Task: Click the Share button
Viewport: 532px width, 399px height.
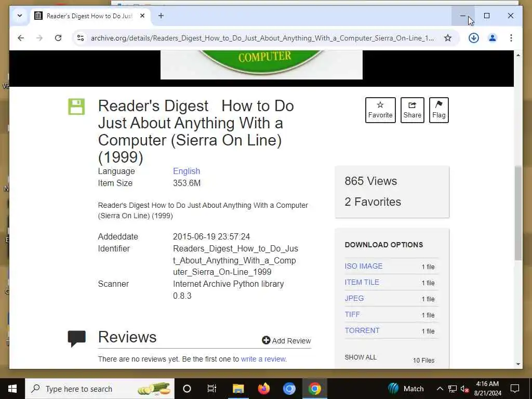Action: coord(412,110)
